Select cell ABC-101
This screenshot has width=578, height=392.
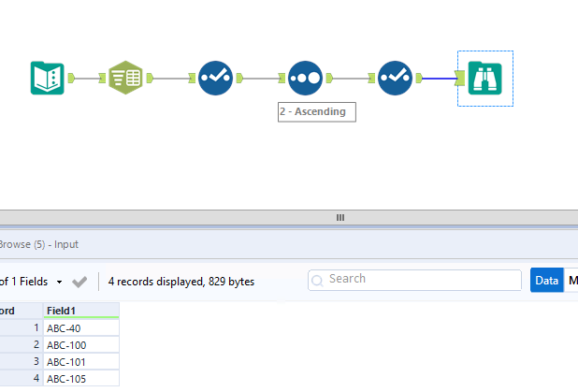click(x=81, y=362)
